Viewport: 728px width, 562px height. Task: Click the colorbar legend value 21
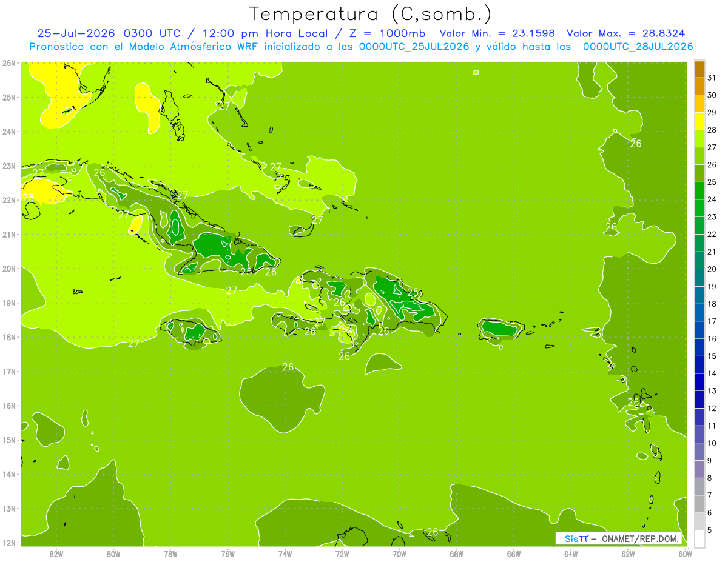[712, 251]
